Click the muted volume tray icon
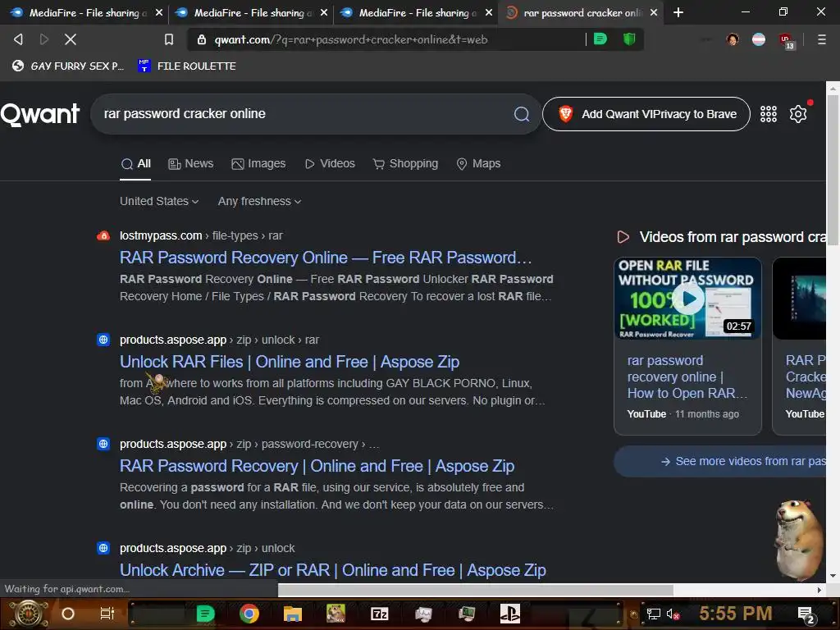This screenshot has width=840, height=630. point(673,614)
